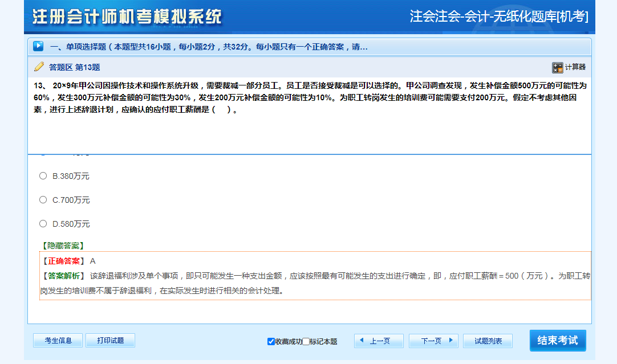Image resolution: width=617 pixels, height=364 pixels.
Task: Advance to next question via 下一页
Action: (433, 341)
